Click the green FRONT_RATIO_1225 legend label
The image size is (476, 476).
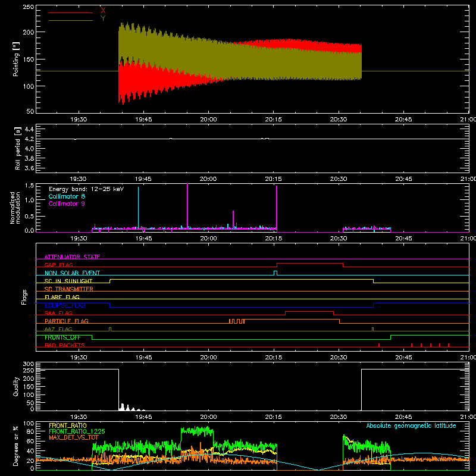(77, 431)
